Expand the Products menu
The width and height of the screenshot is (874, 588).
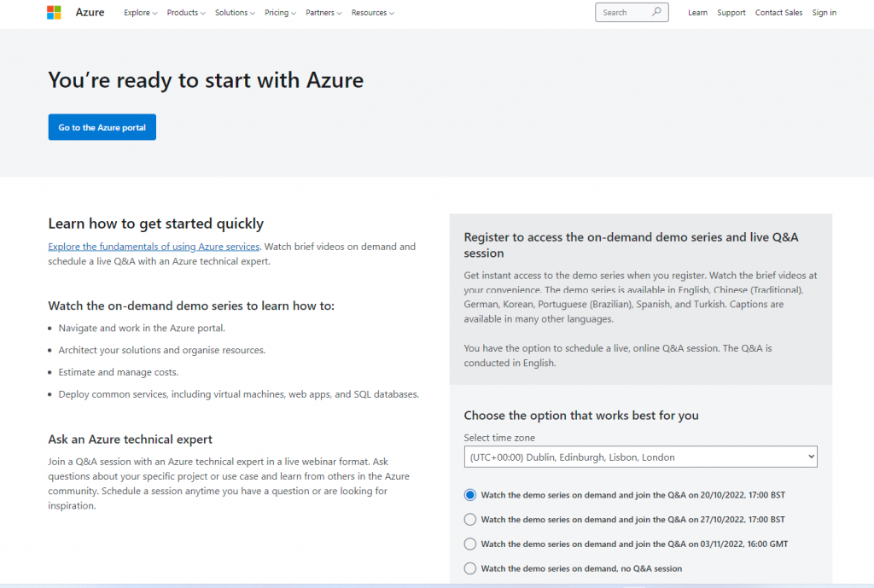(186, 13)
